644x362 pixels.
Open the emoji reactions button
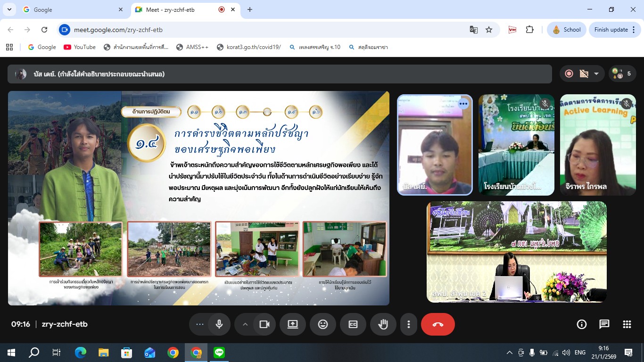[x=322, y=324]
